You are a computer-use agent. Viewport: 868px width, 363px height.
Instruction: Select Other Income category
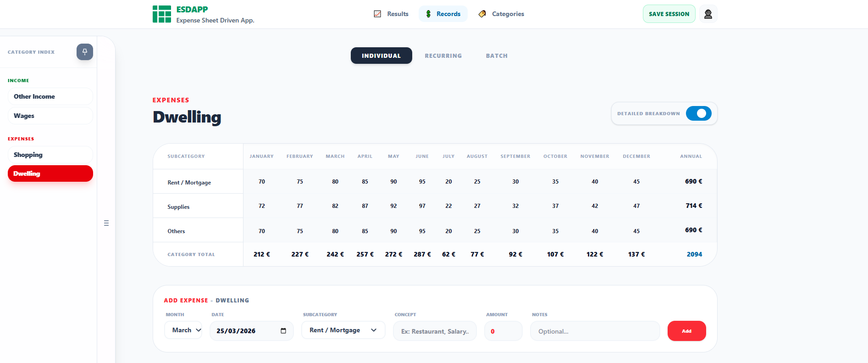point(50,96)
